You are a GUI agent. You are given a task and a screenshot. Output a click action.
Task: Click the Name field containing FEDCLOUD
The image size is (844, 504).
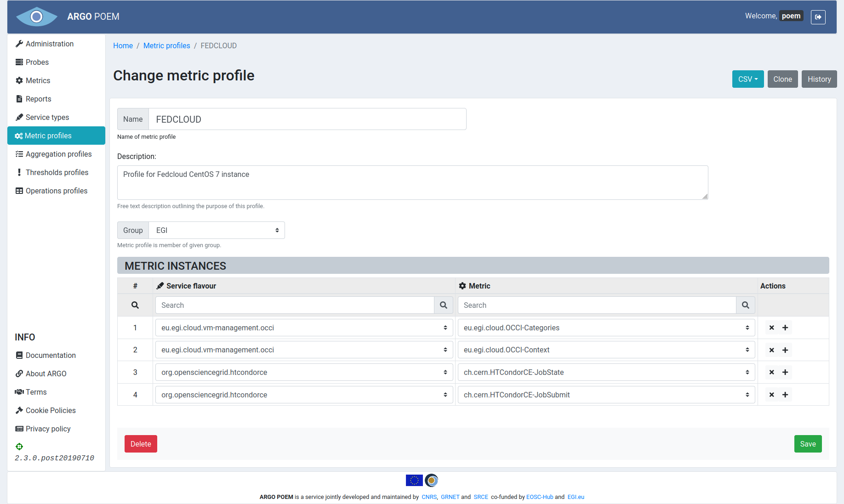click(308, 119)
